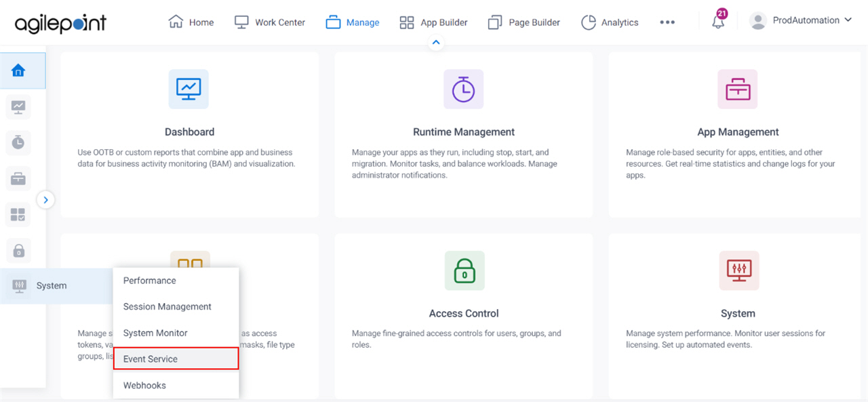Open App Management card title
Viewport: 868px width, 402px height.
point(738,132)
